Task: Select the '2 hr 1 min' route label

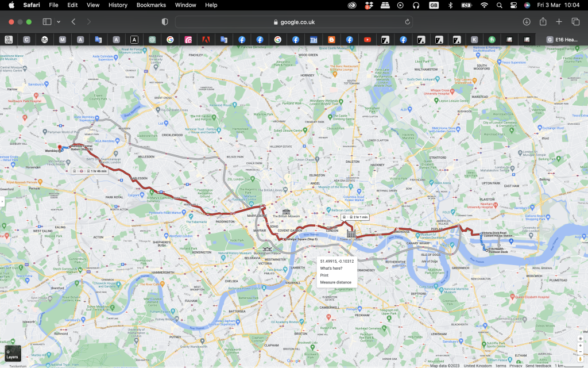Action: 355,217
